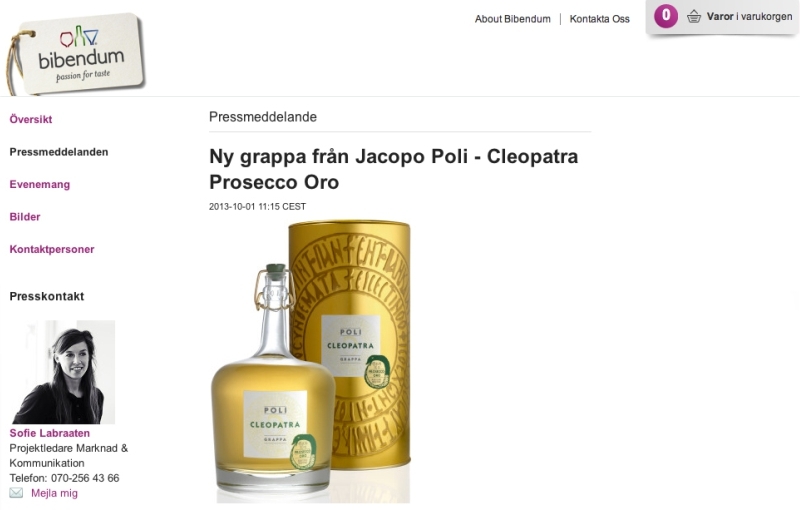Open the Bilder section
The height and width of the screenshot is (510, 800).
(x=24, y=217)
